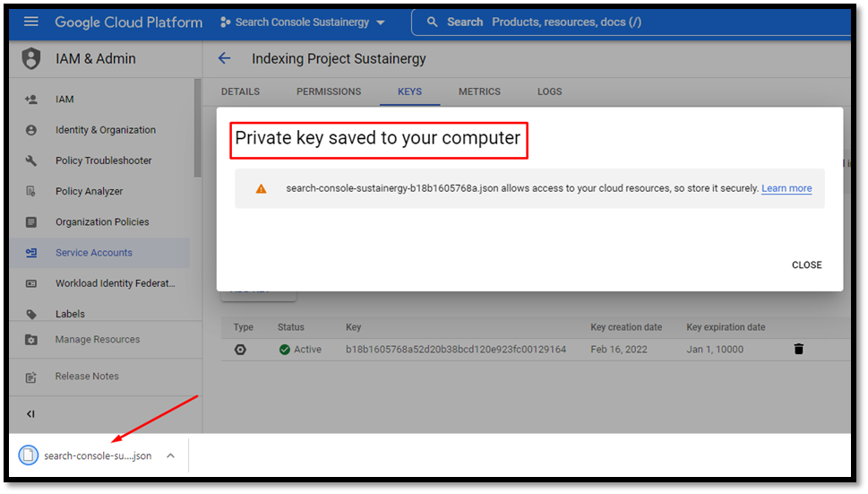Image resolution: width=868 pixels, height=494 pixels.
Task: Open the LOGS tab
Action: click(x=550, y=91)
